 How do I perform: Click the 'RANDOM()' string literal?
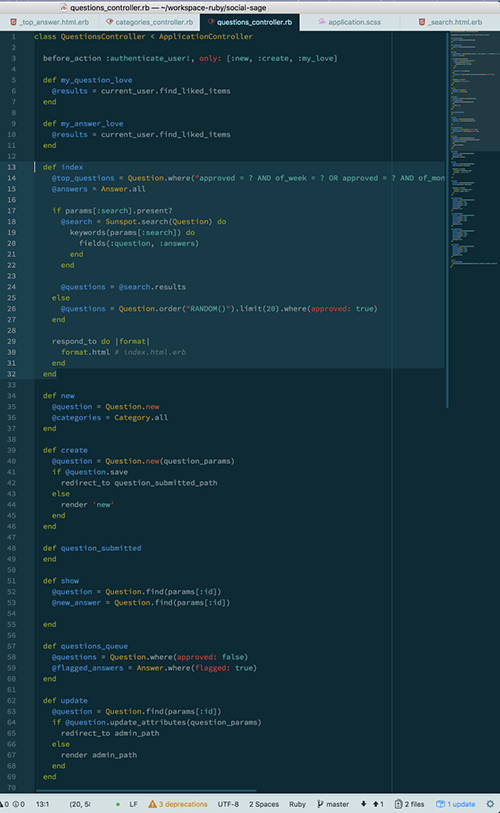point(208,309)
